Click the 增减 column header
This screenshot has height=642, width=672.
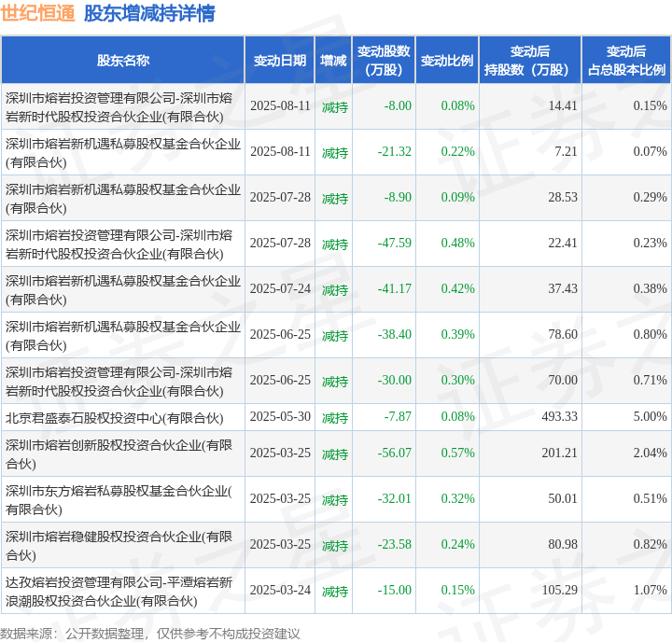(333, 60)
